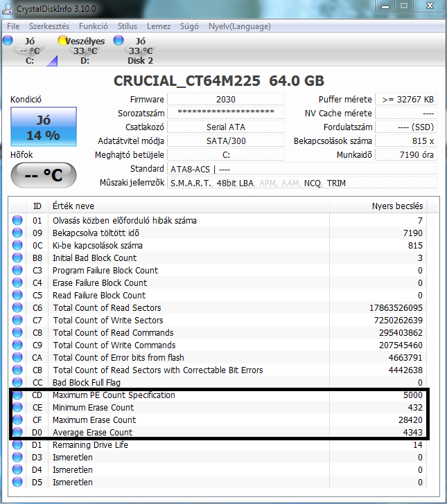Open the Nyelv(Language) menu
This screenshot has height=504, width=447.
click(239, 26)
